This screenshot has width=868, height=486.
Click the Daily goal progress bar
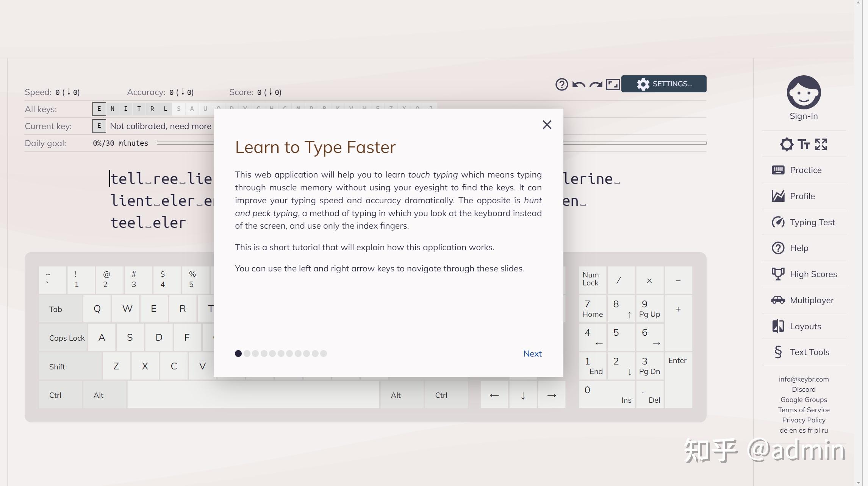tap(432, 143)
